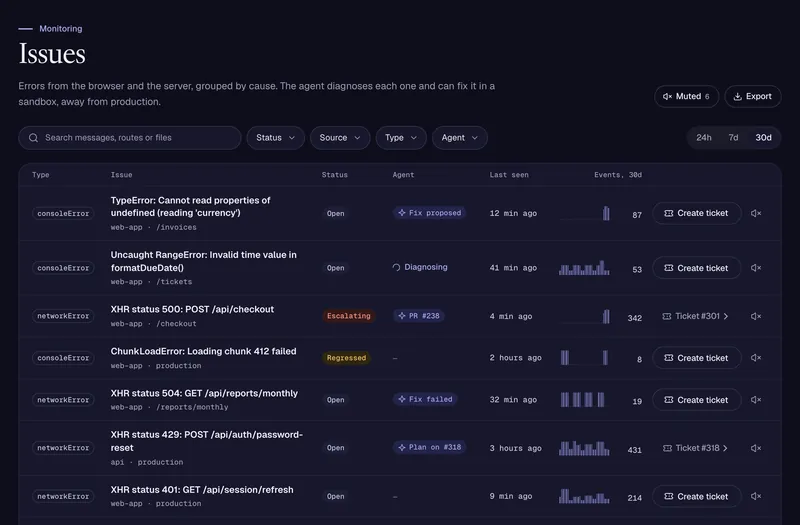Open the Type filter dropdown
Screen dimensions: 800x525
click(x=401, y=138)
